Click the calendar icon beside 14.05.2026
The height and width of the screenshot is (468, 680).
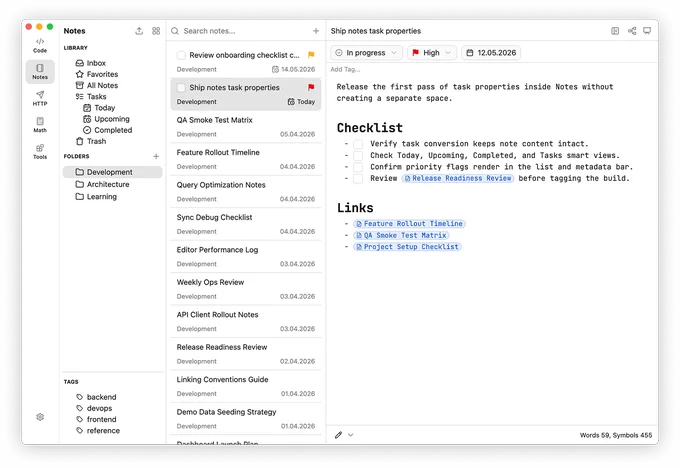coord(275,69)
